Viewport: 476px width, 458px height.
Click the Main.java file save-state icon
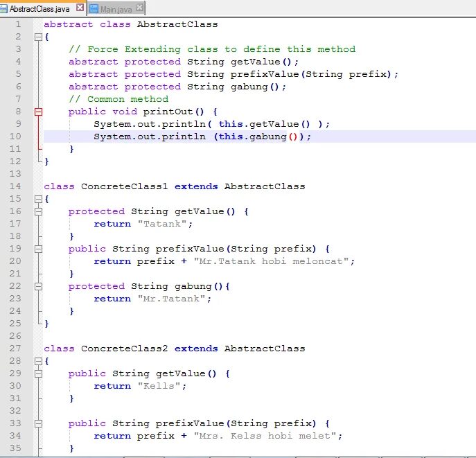tap(94, 9)
